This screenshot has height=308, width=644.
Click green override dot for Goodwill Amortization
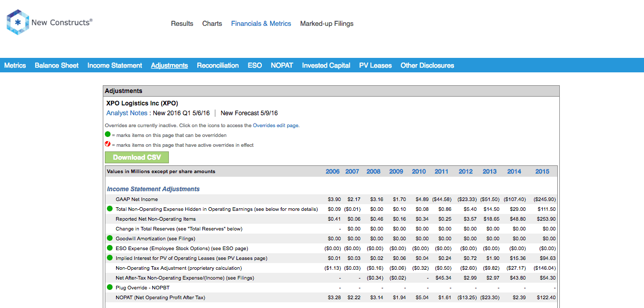click(109, 239)
